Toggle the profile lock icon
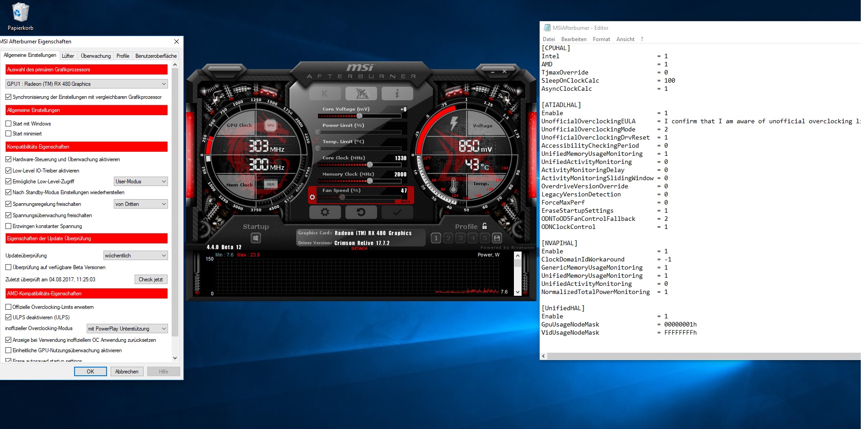 485,226
